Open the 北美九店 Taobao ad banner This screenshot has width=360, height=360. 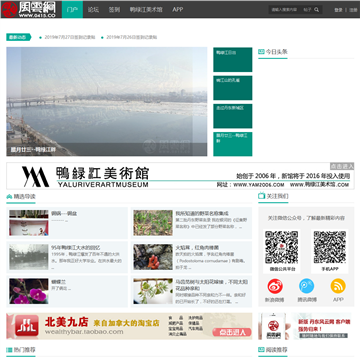tap(129, 326)
